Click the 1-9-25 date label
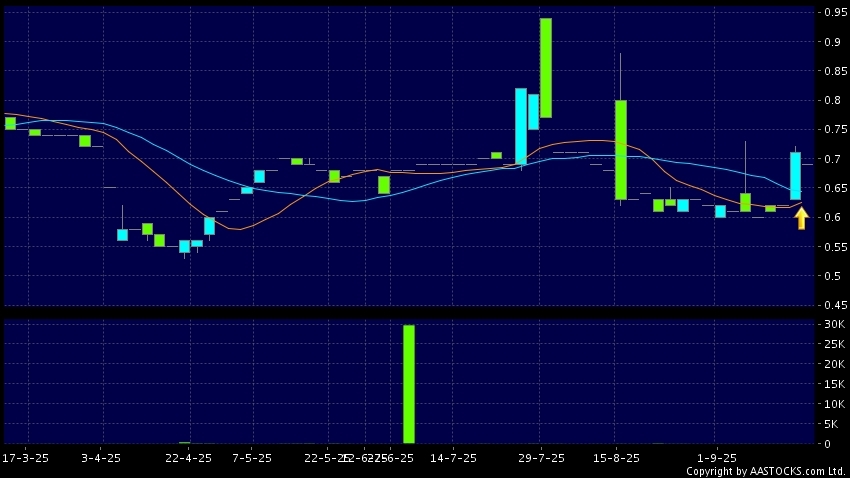This screenshot has width=850, height=478. click(717, 458)
